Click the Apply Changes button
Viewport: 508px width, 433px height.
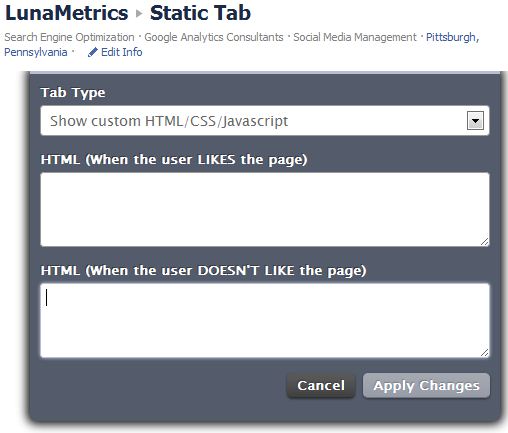pyautogui.click(x=426, y=386)
